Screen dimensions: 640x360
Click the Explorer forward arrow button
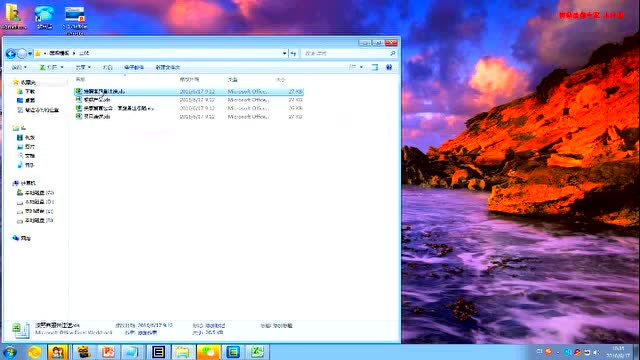(x=22, y=53)
